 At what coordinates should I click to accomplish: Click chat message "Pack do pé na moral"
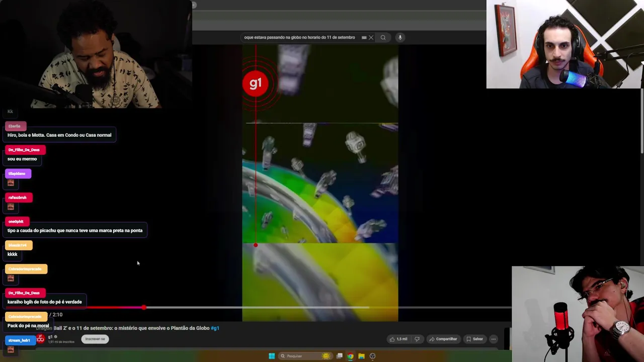tap(28, 326)
